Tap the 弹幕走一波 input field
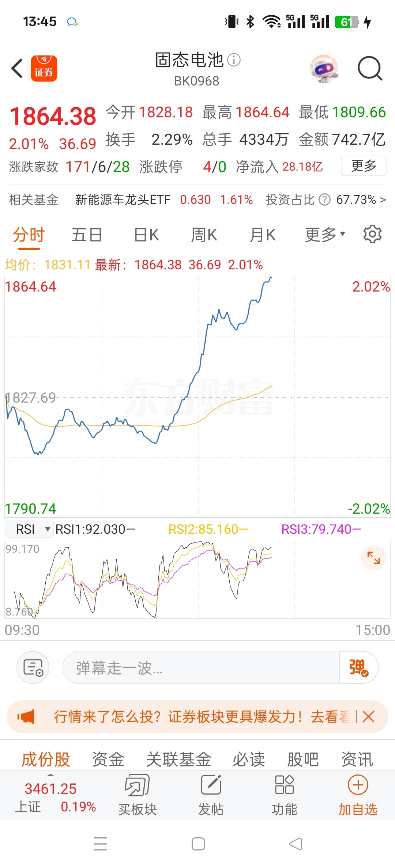Image resolution: width=395 pixels, height=868 pixels. click(x=201, y=667)
